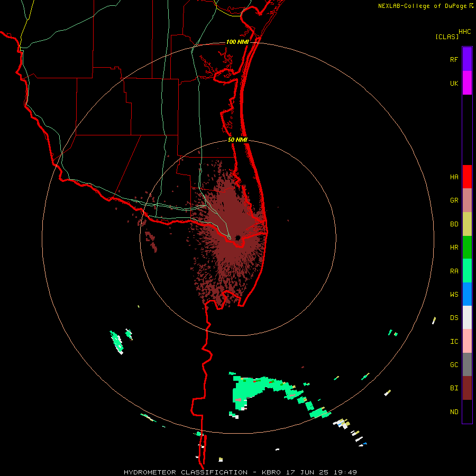Click the DS legend label

(454, 317)
